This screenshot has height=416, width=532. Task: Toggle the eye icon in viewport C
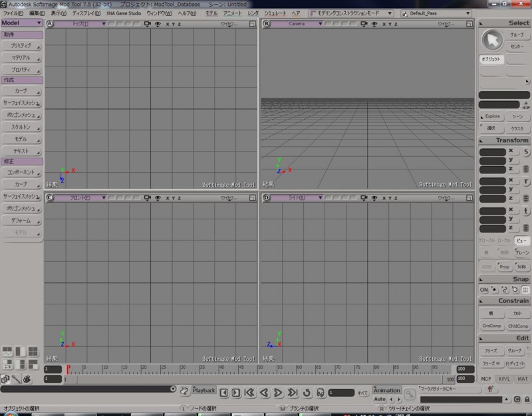pyautogui.click(x=158, y=198)
